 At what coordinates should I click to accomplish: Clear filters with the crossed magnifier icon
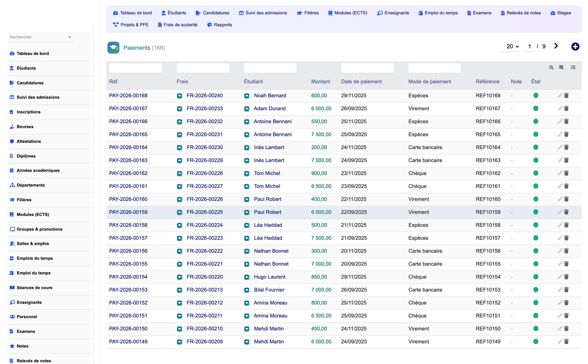tap(562, 68)
